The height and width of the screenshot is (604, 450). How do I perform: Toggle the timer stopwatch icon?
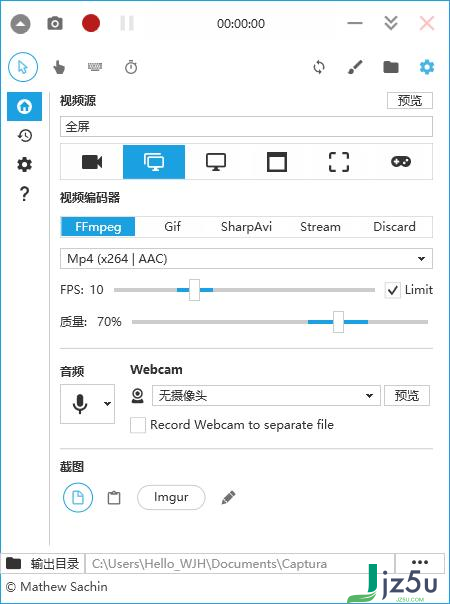(x=131, y=67)
